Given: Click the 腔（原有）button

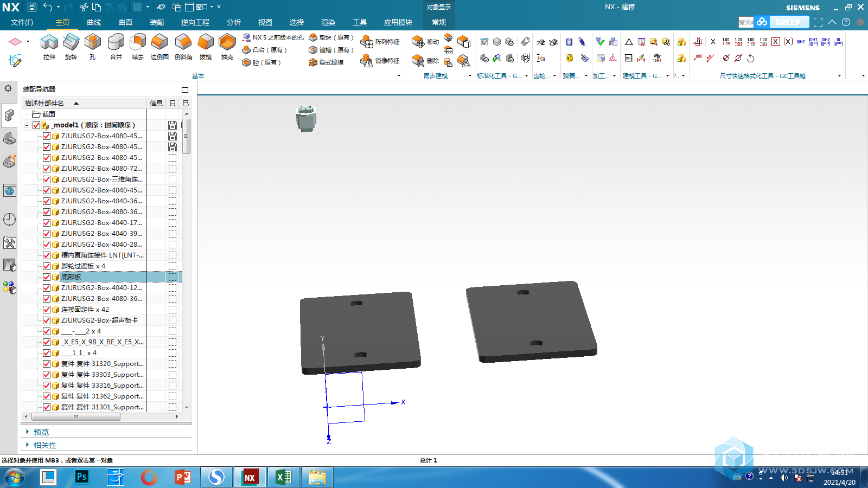Looking at the screenshot, I should [x=262, y=62].
